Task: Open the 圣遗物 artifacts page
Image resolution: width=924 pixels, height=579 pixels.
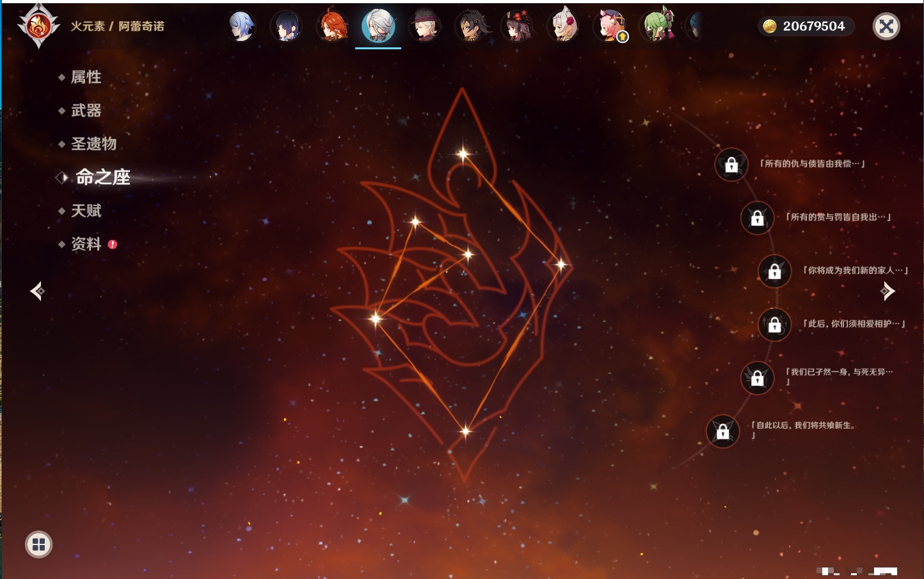Action: 93,144
